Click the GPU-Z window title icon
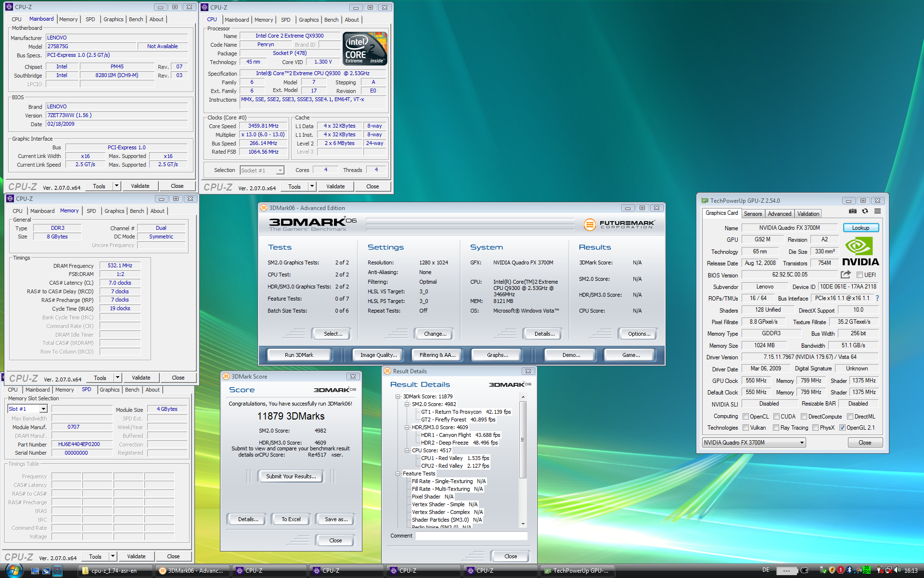 705,201
